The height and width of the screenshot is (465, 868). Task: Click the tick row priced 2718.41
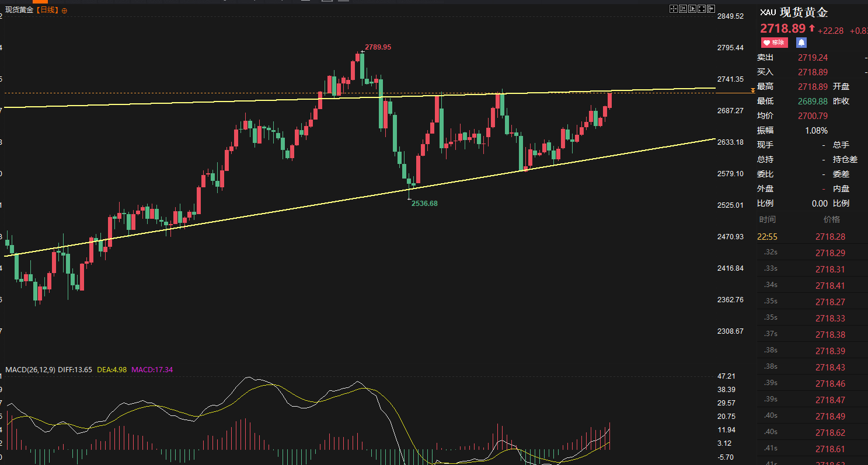coord(813,286)
